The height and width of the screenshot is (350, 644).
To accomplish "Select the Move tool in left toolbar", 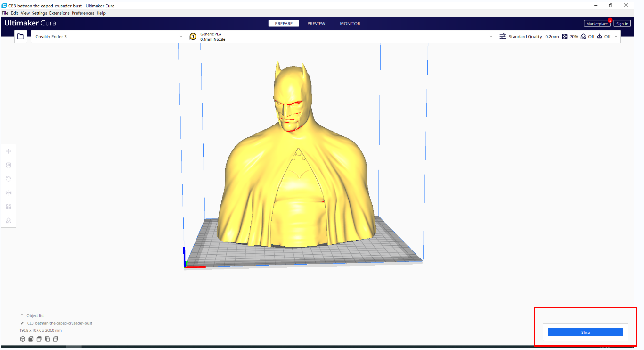I will (x=8, y=151).
